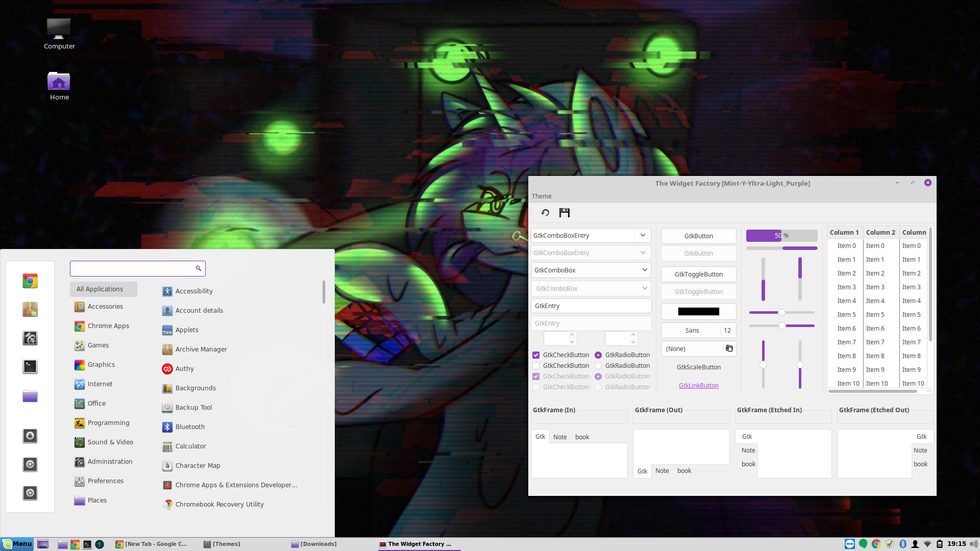The height and width of the screenshot is (551, 980).
Task: Open the Theme menu in Widget Factory
Action: click(x=542, y=196)
